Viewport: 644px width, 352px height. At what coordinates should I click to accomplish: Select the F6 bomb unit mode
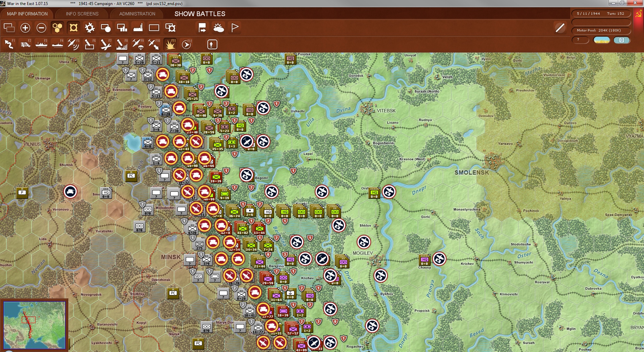(x=90, y=44)
